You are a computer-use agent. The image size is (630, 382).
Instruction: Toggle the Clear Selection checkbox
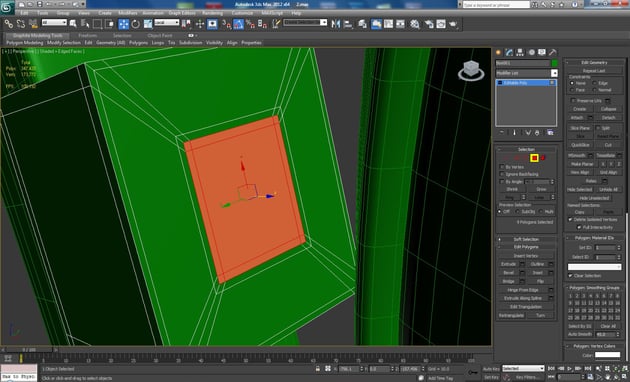pyautogui.click(x=570, y=276)
